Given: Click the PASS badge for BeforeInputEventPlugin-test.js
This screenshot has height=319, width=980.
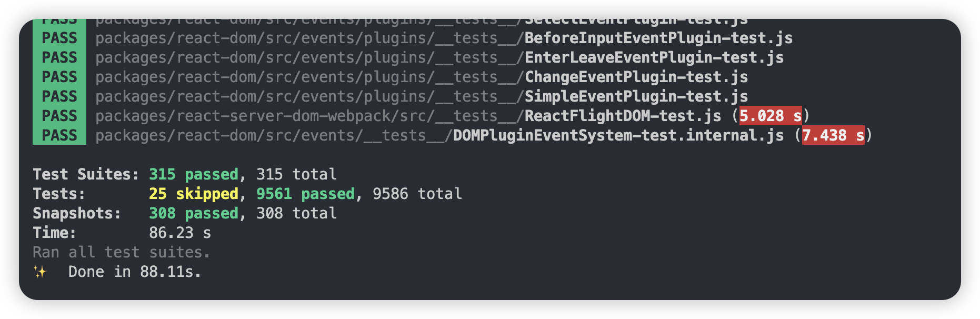Looking at the screenshot, I should 59,38.
